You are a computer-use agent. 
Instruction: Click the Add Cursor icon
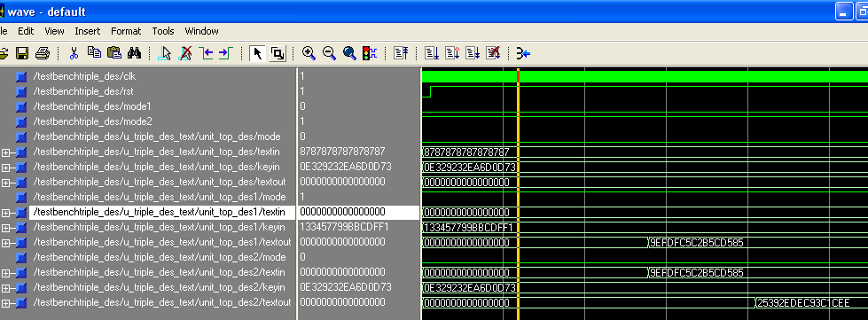(x=165, y=53)
